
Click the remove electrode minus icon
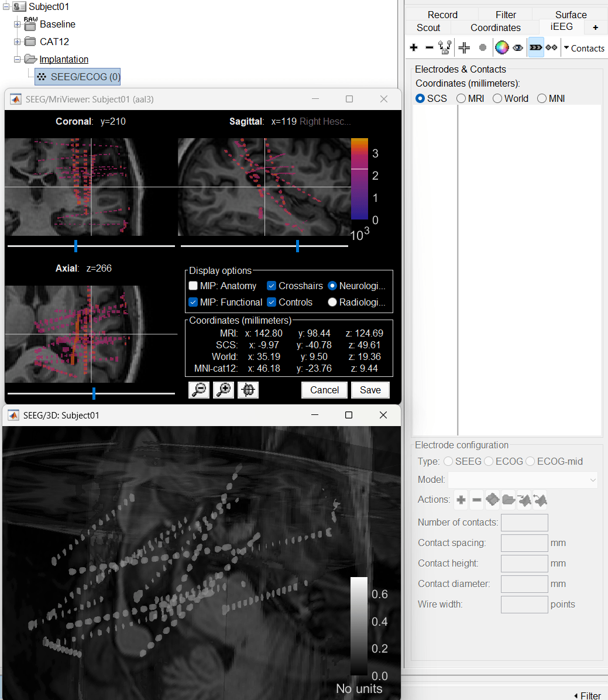(429, 48)
